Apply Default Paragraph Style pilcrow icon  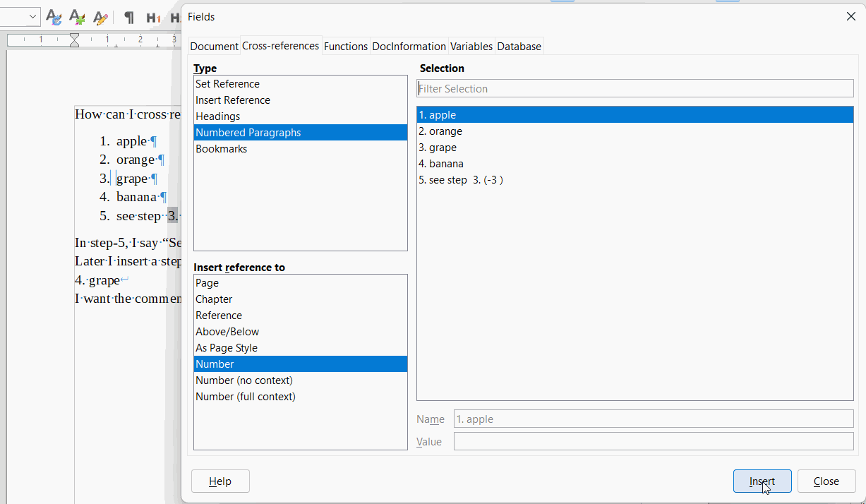(129, 18)
